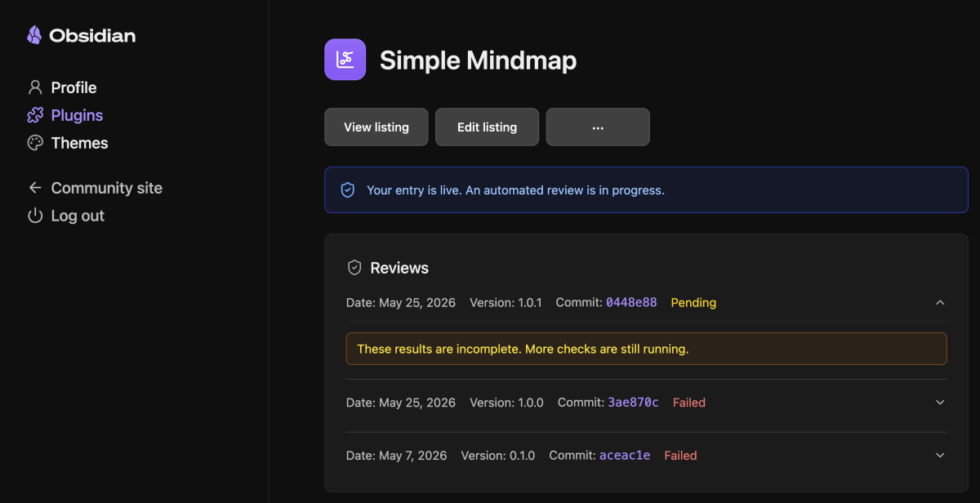
Task: Click the Log out power icon
Action: coord(35,216)
